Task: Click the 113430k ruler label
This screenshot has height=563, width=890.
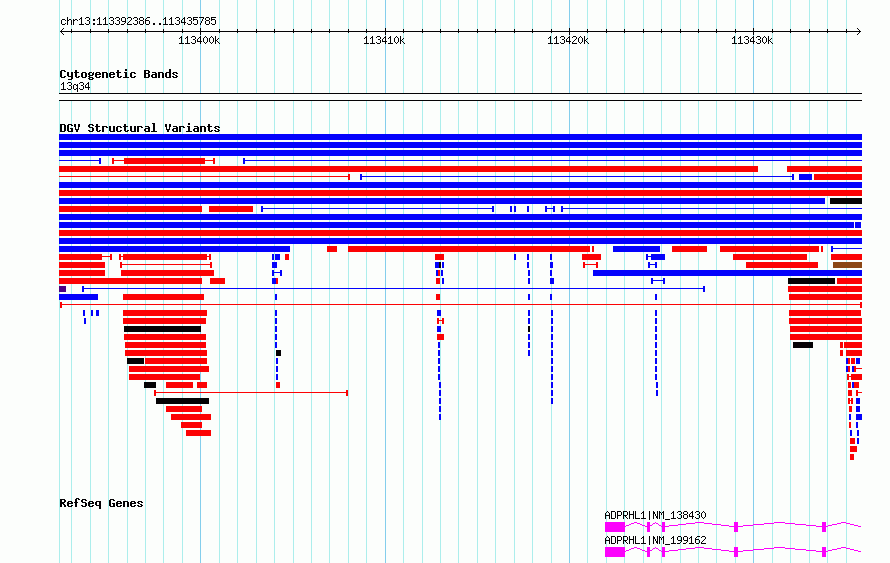Action: pos(752,40)
